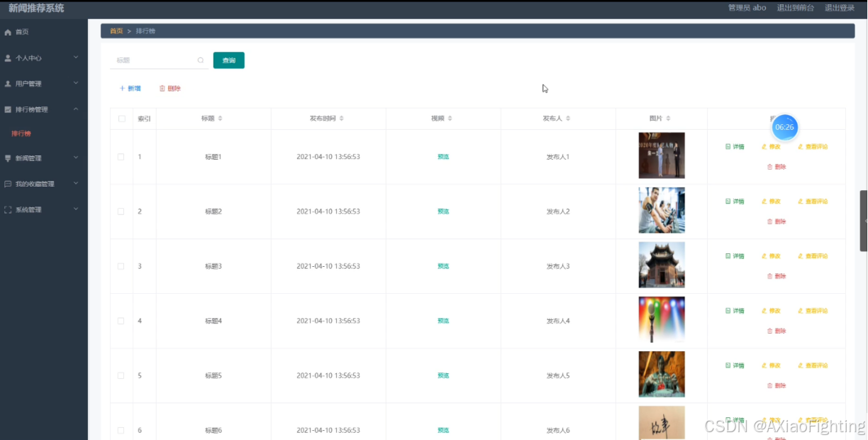Expand the 个人中心 sidebar section
This screenshot has width=868, height=440.
coord(44,58)
